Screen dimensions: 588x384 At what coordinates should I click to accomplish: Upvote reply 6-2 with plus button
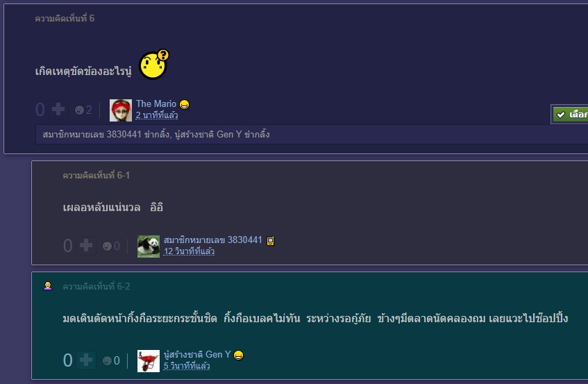[86, 360]
